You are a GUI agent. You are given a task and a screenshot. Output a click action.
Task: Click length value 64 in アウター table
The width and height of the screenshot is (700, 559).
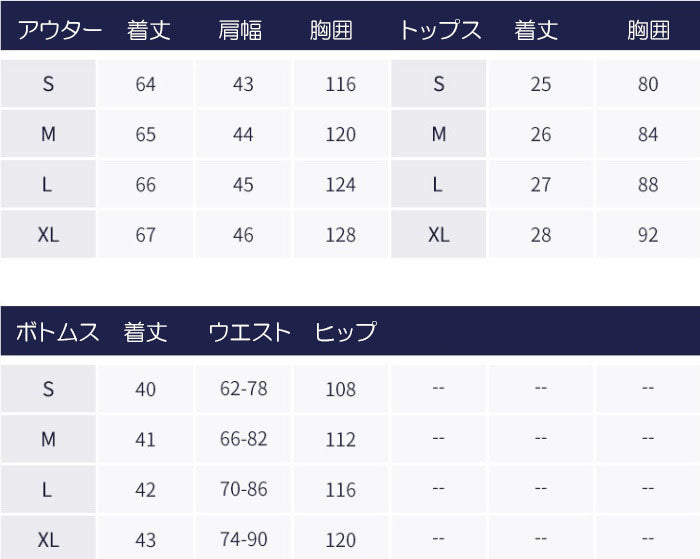(x=145, y=84)
